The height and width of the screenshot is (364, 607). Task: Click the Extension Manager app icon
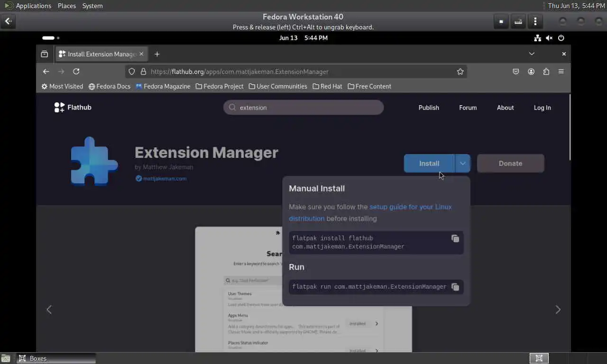pos(94,161)
